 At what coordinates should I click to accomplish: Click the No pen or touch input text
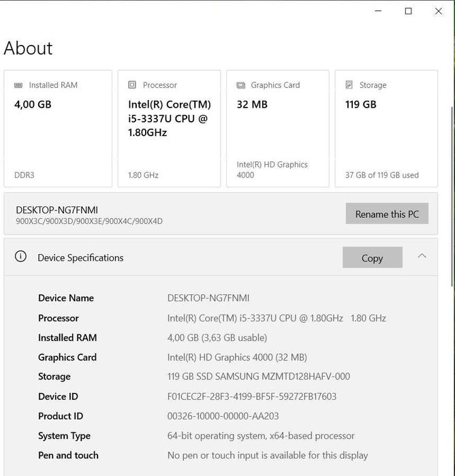pos(268,455)
